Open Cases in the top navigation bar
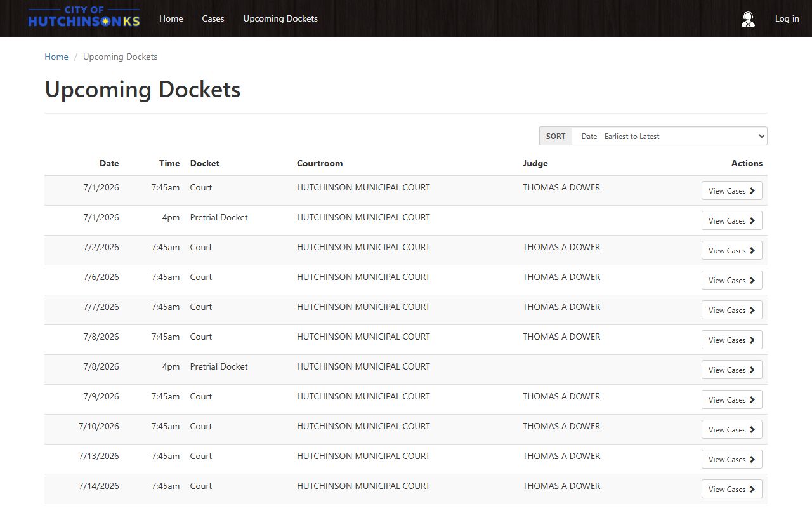Viewport: 812px width, 508px height. (x=213, y=18)
